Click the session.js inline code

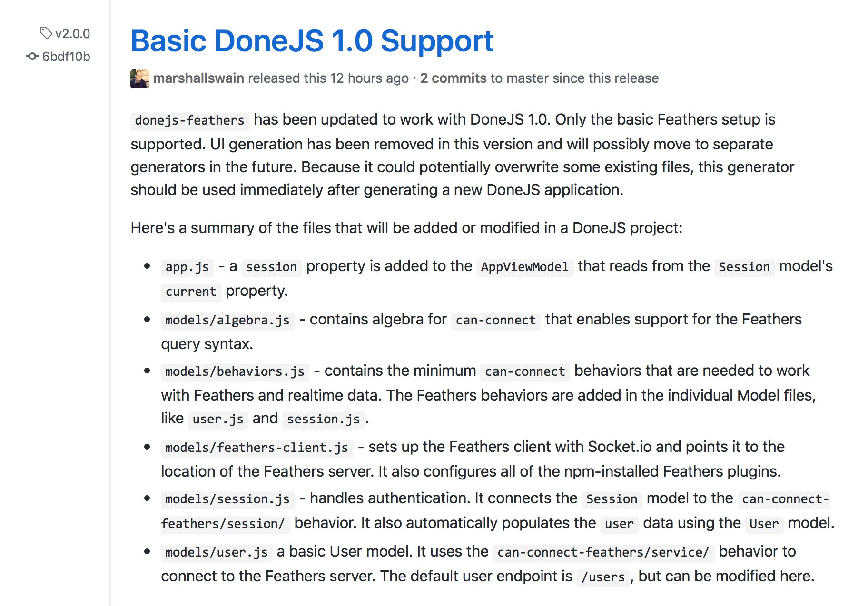point(323,419)
